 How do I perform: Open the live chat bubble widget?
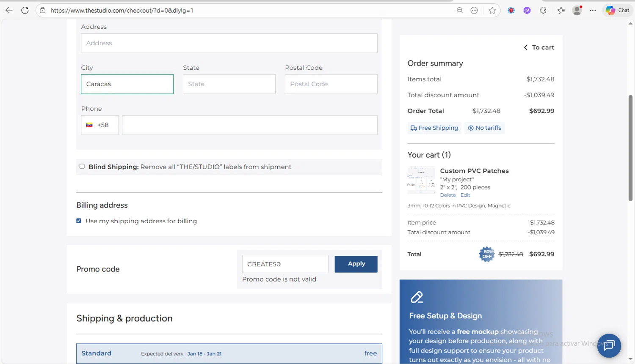pos(609,345)
